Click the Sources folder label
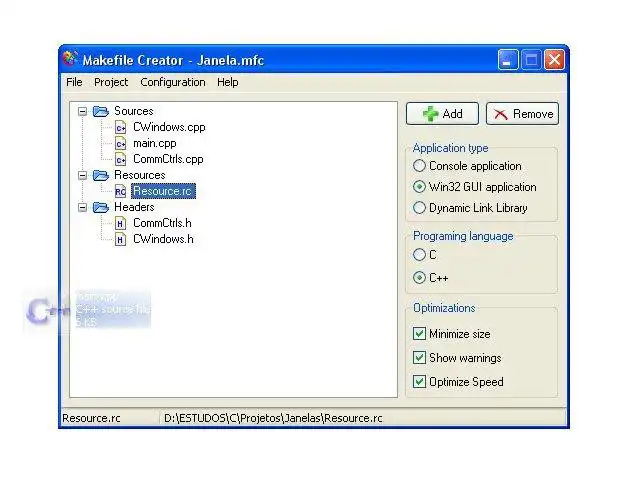Image resolution: width=640 pixels, height=480 pixels. point(133,111)
